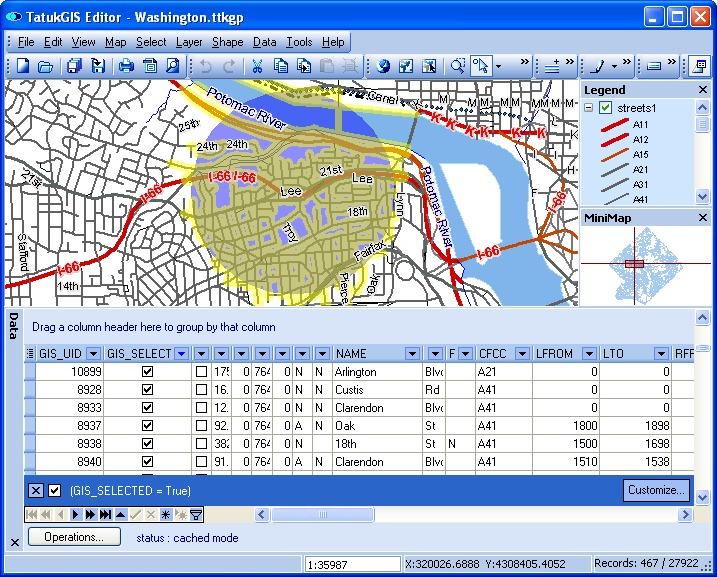This screenshot has width=717, height=577.
Task: Open select tool dropdown arrow
Action: point(498,66)
